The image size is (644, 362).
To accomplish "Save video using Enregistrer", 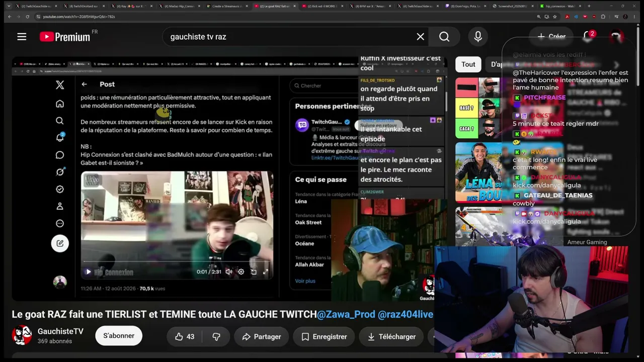I will (x=324, y=336).
